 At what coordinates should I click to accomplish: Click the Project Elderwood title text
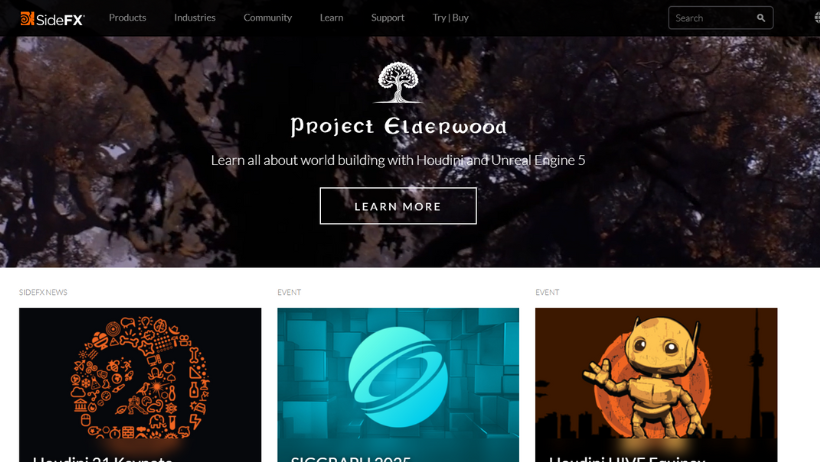point(398,127)
